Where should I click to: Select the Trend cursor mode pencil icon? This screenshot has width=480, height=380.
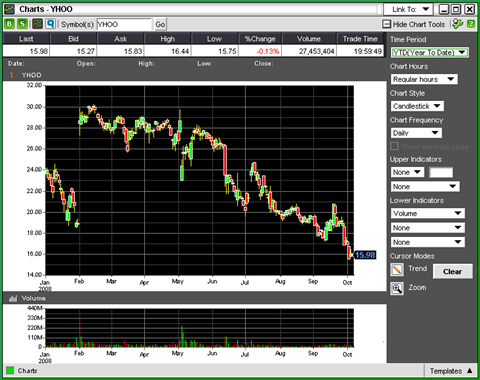click(397, 269)
